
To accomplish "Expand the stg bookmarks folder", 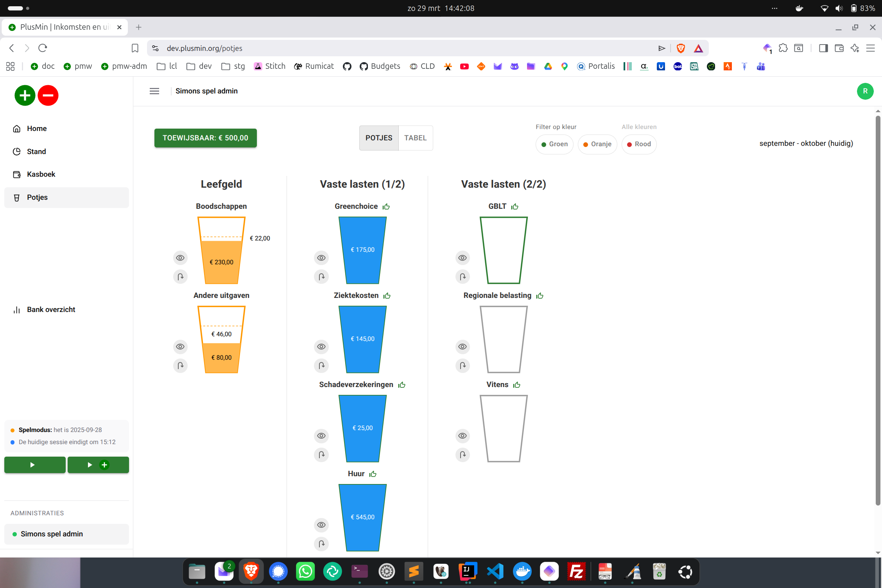I will pyautogui.click(x=233, y=66).
